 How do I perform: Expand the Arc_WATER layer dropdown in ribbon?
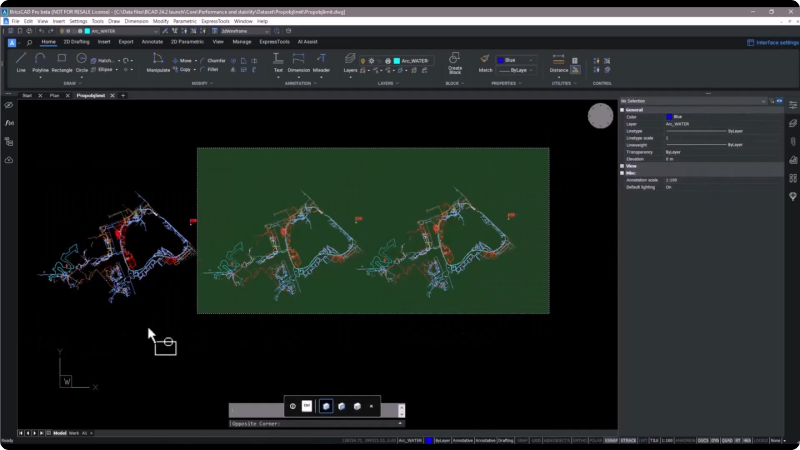413,61
